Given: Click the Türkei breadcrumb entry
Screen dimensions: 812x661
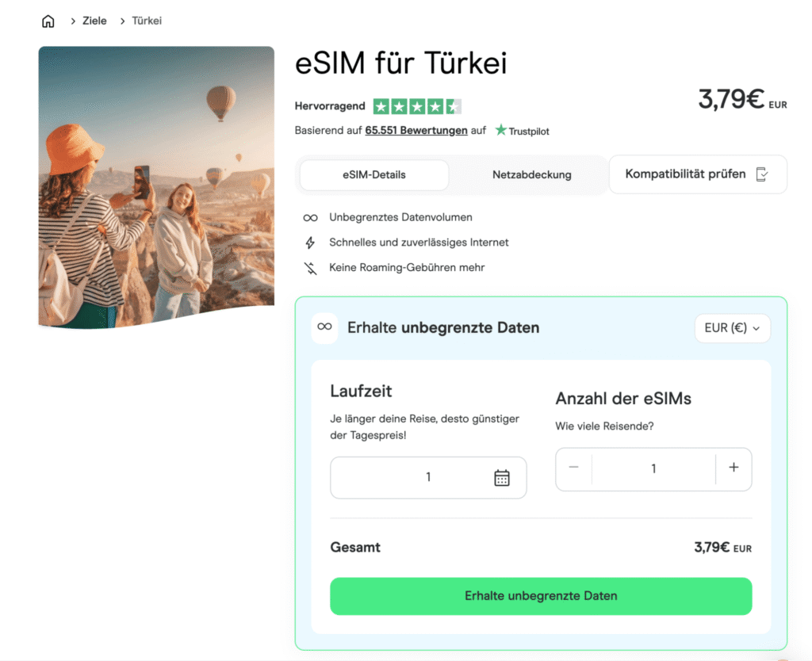Looking at the screenshot, I should tap(145, 21).
